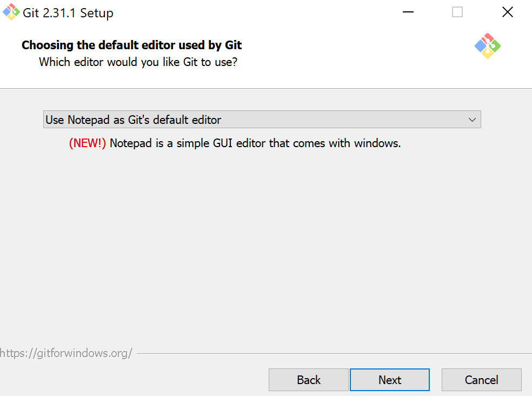532x396 pixels.
Task: Click the 'Git 2.31.1 Setup' window title
Action: [x=68, y=13]
